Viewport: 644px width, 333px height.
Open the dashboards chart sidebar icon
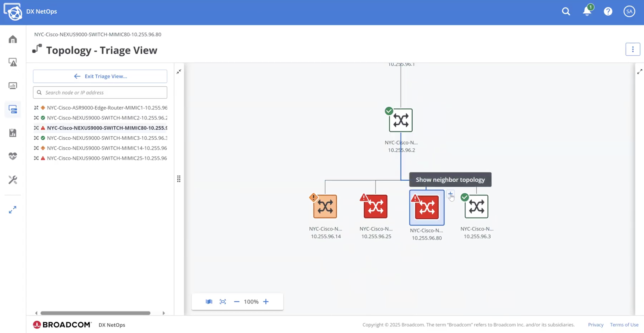[13, 86]
